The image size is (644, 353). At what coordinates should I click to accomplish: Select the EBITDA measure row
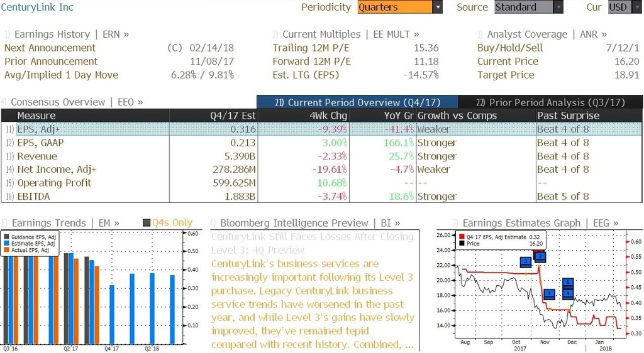321,197
